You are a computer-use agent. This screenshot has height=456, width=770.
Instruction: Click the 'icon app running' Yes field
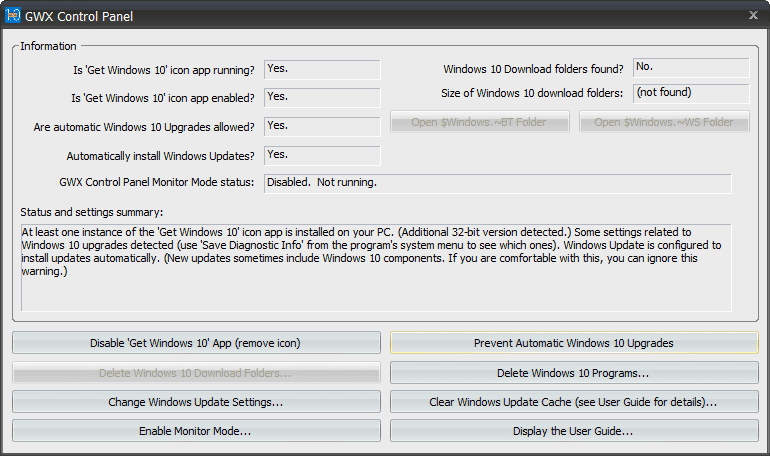pyautogui.click(x=322, y=70)
